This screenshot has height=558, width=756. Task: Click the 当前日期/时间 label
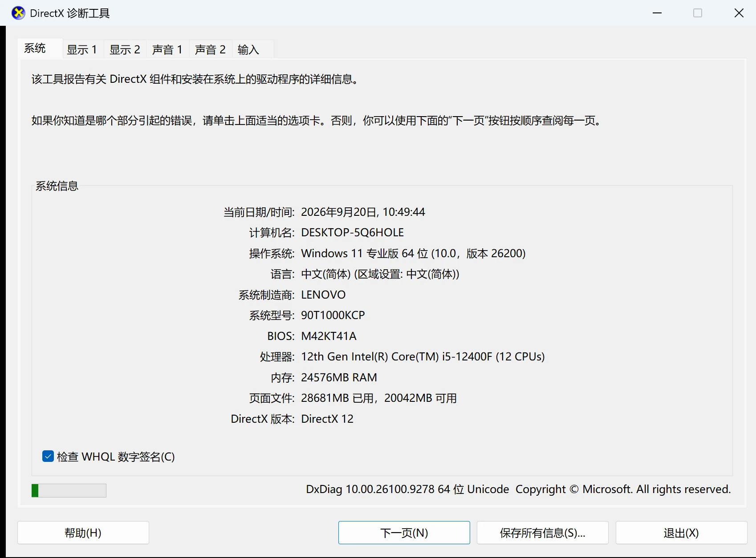point(259,212)
